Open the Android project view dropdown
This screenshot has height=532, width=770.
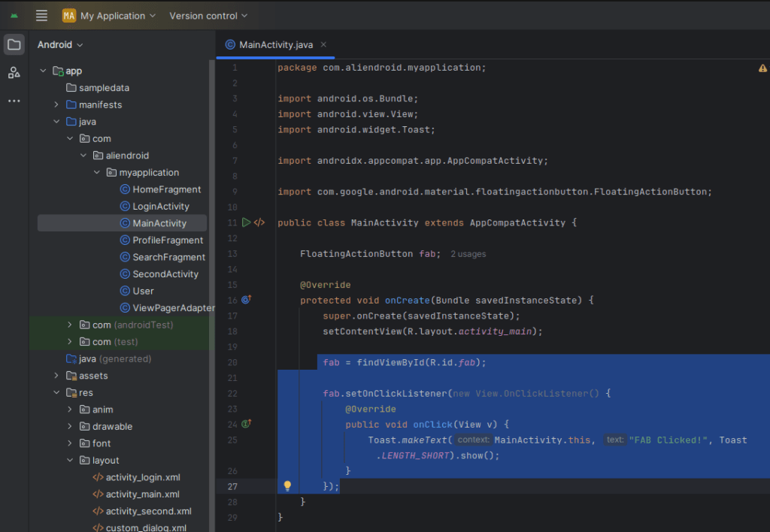60,44
